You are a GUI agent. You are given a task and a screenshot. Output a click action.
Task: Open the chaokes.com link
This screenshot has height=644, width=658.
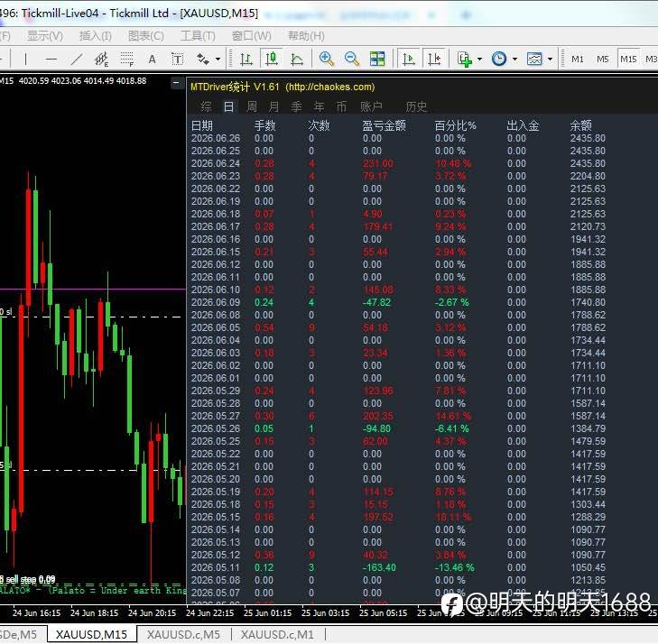coord(329,87)
